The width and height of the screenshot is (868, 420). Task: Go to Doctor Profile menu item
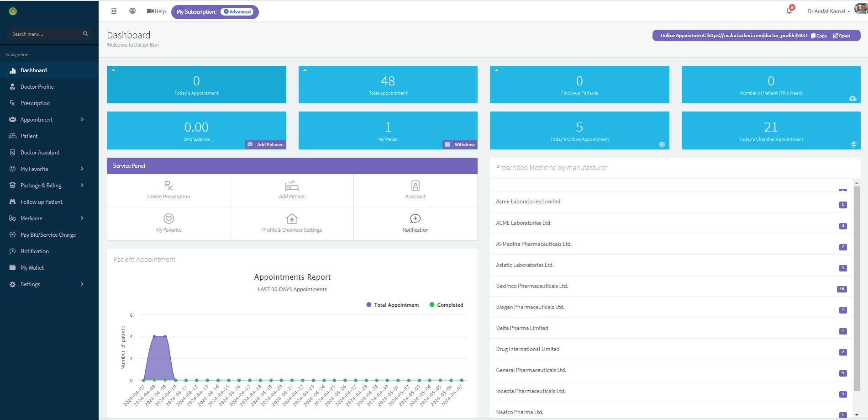pyautogui.click(x=37, y=87)
